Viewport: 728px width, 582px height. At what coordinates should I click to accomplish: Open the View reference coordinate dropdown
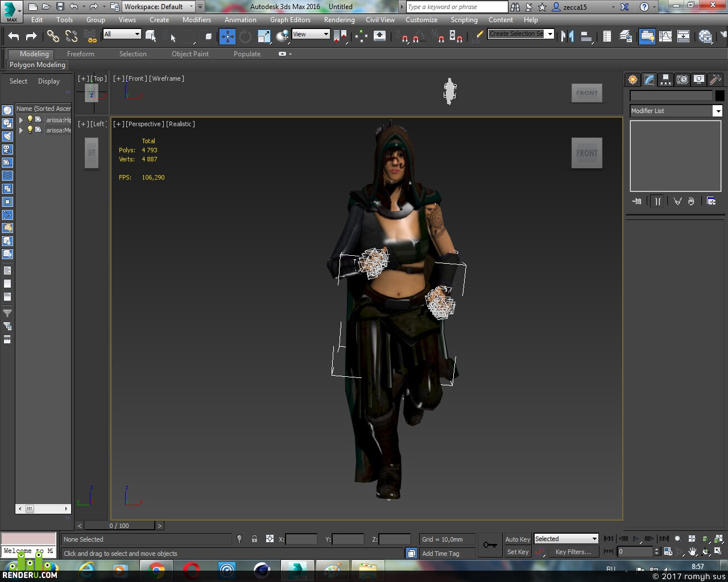pos(311,34)
